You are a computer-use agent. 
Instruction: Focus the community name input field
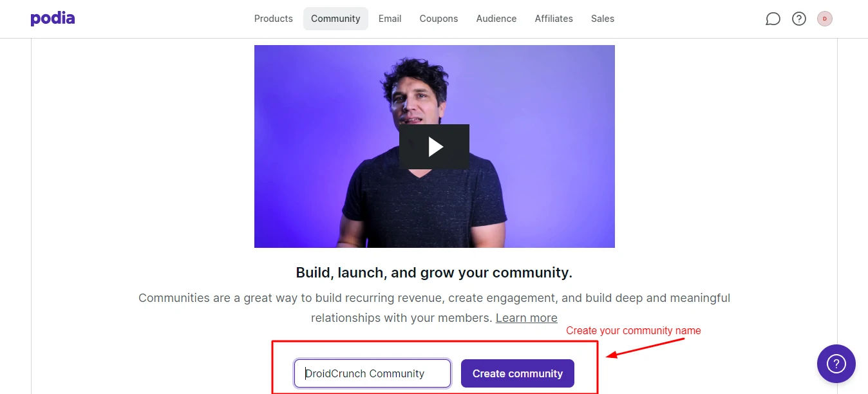click(372, 373)
